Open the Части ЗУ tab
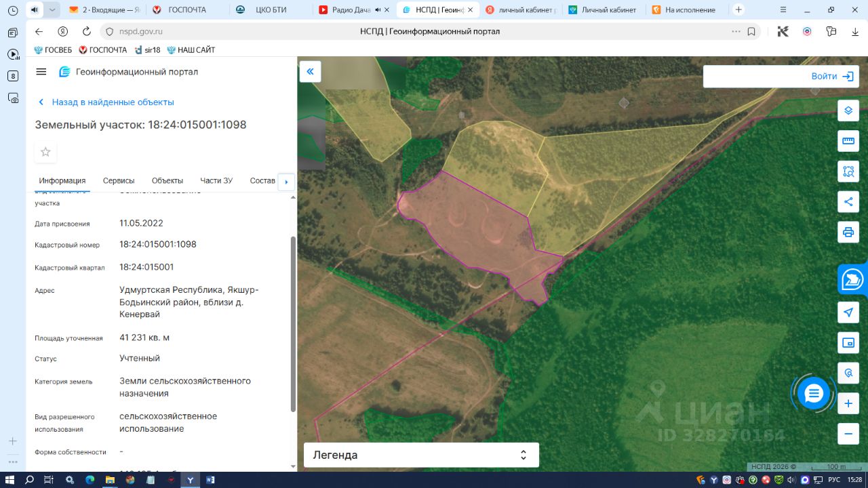The width and height of the screenshot is (868, 488). pos(216,180)
